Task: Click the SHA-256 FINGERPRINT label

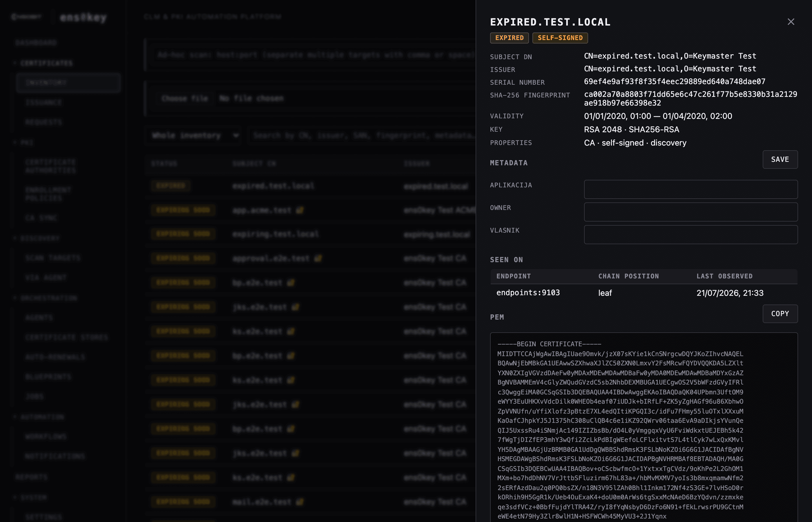Action: 530,95
